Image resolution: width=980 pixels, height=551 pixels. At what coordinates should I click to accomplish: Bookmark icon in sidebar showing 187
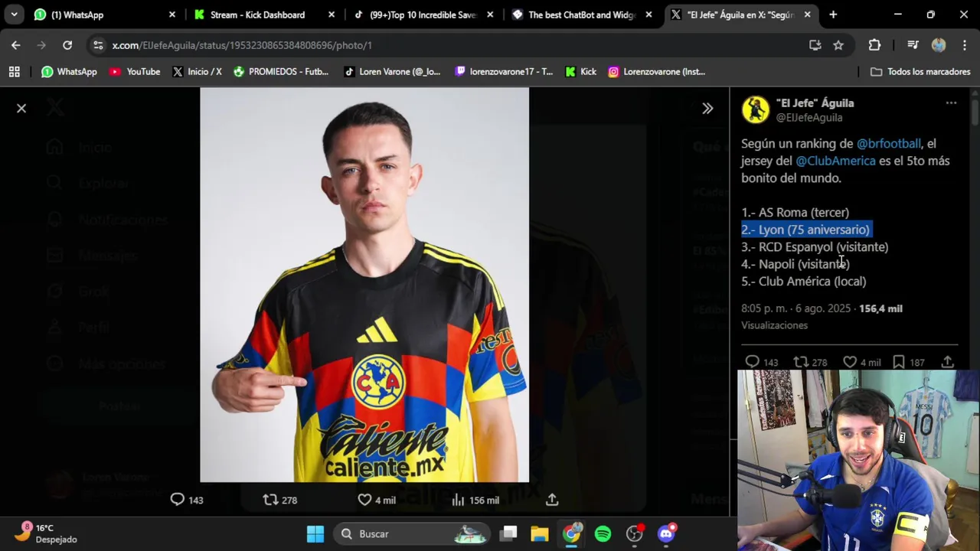pyautogui.click(x=899, y=362)
